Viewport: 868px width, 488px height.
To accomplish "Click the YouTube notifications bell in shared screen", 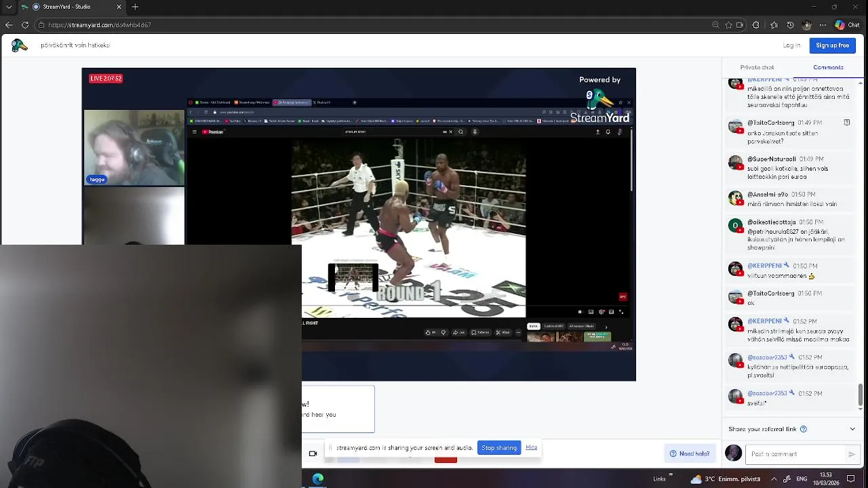I will click(608, 132).
